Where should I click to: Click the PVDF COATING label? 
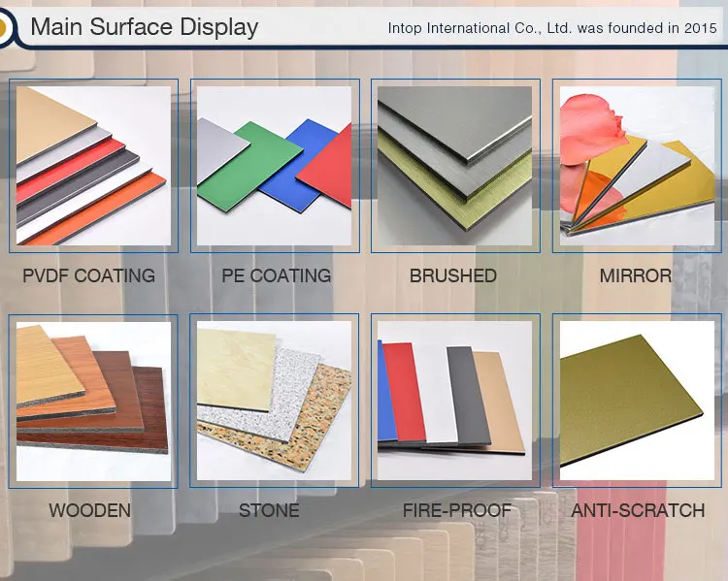click(x=88, y=275)
